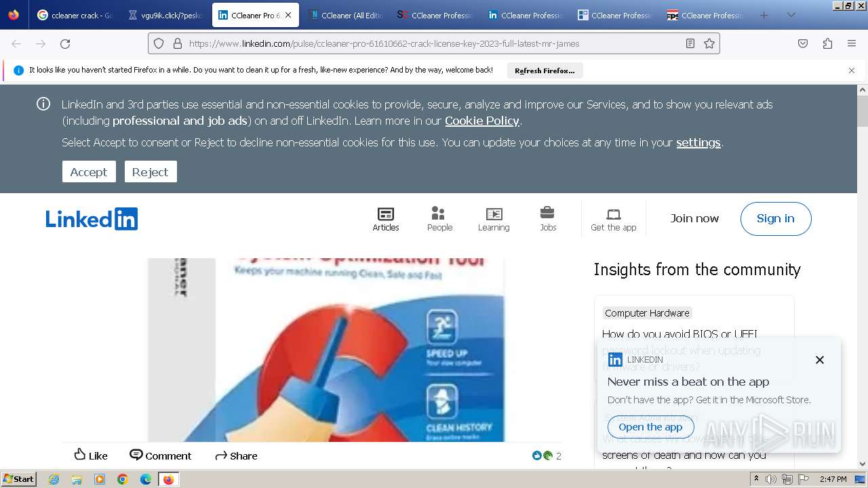Image resolution: width=868 pixels, height=488 pixels.
Task: Open LinkedIn Learning nav icon
Action: (x=494, y=219)
